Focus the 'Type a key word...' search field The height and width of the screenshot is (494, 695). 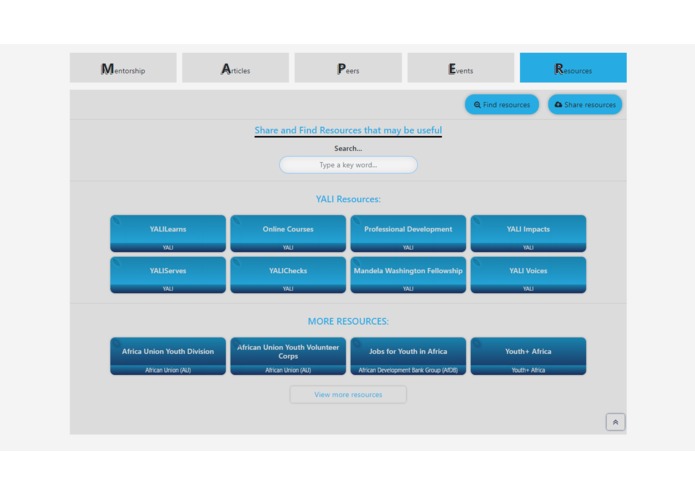tap(348, 165)
